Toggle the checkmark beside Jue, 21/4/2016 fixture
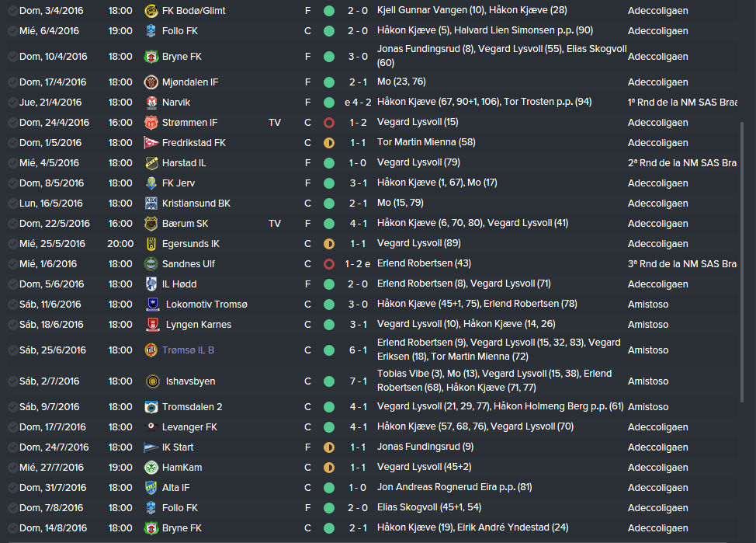 click(x=12, y=103)
